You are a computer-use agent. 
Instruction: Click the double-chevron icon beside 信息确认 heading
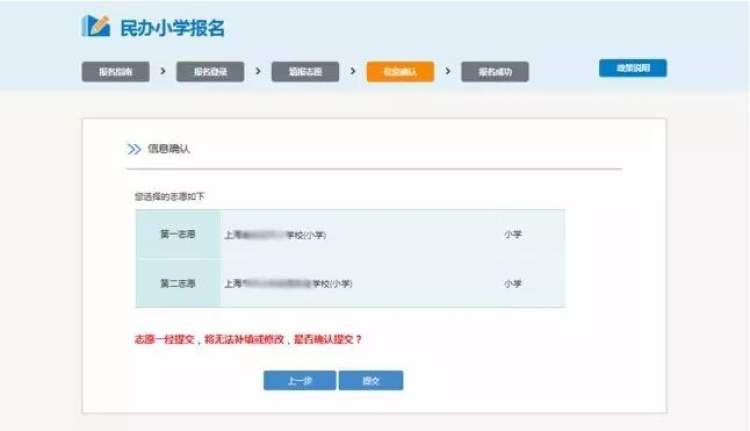pos(134,149)
